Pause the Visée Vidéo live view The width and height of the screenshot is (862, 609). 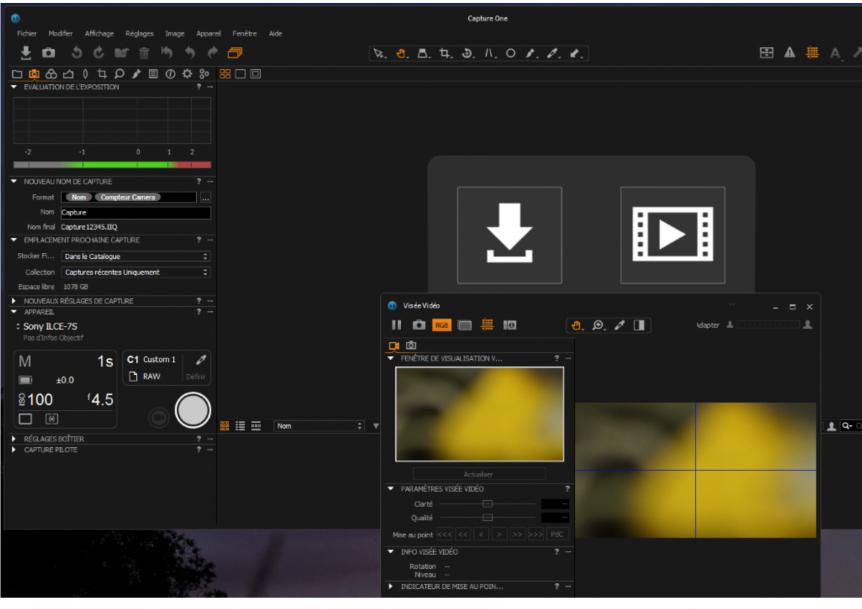[x=396, y=325]
